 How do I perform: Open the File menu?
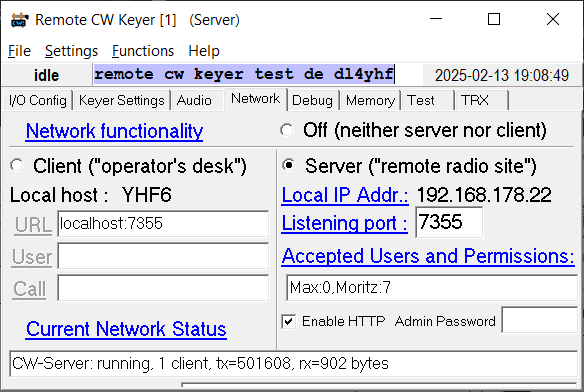click(19, 51)
